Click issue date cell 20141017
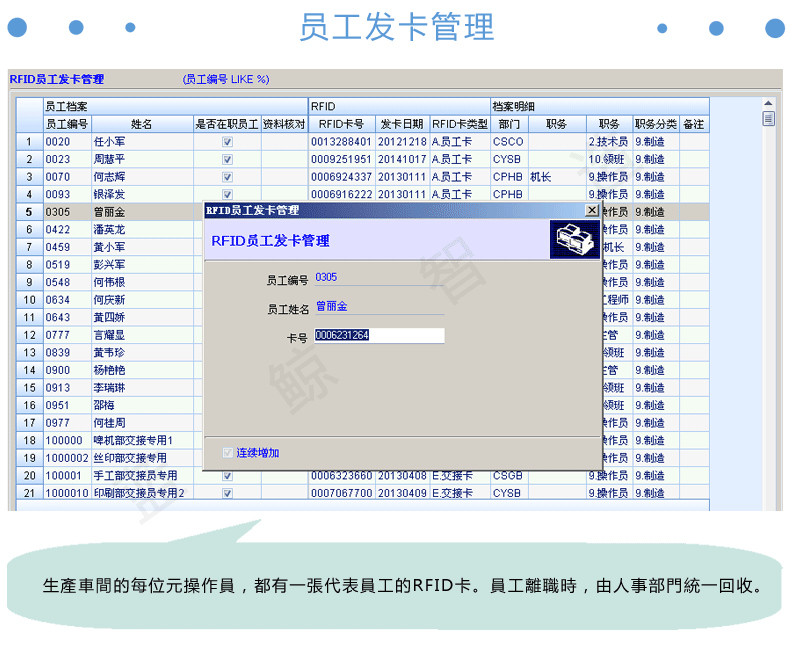 tap(402, 160)
